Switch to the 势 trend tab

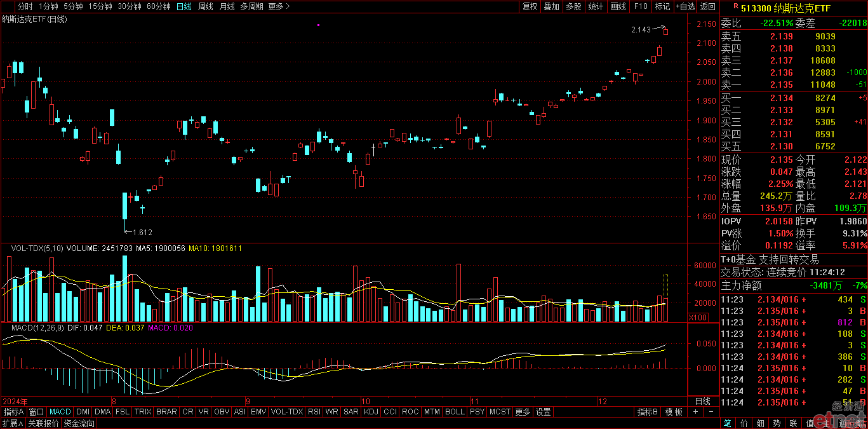[x=777, y=423]
